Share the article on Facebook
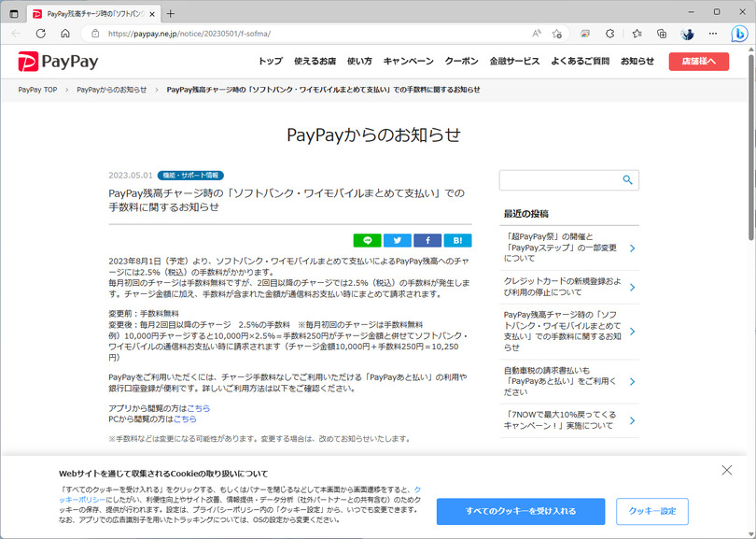 (427, 240)
